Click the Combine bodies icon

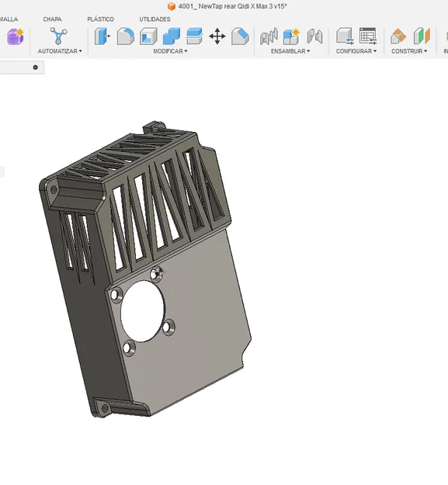click(x=172, y=36)
